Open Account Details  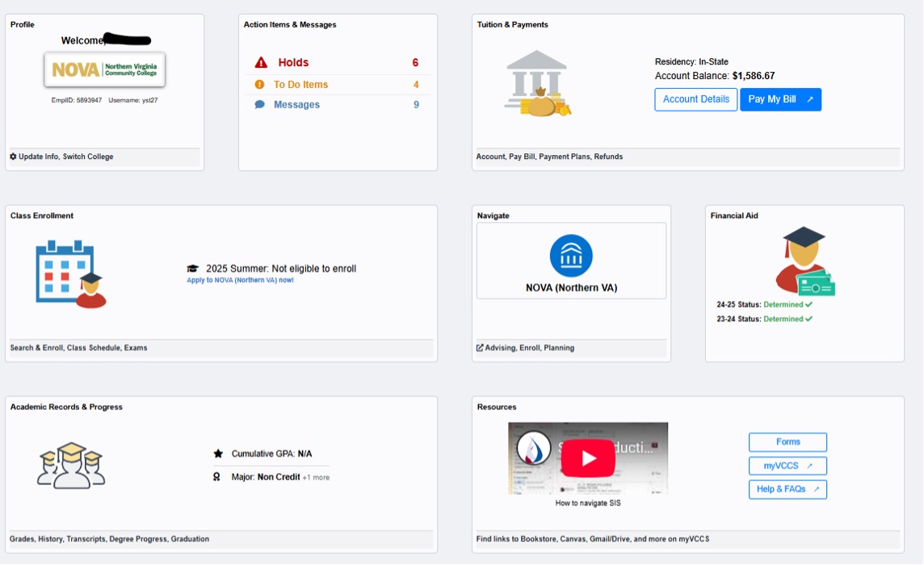pyautogui.click(x=695, y=99)
